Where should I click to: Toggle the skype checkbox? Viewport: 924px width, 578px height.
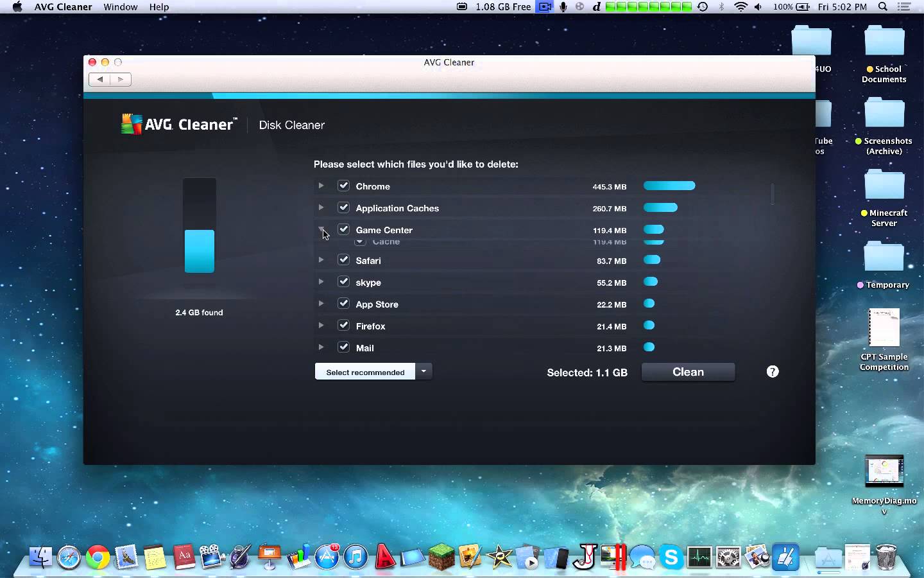[x=344, y=282]
